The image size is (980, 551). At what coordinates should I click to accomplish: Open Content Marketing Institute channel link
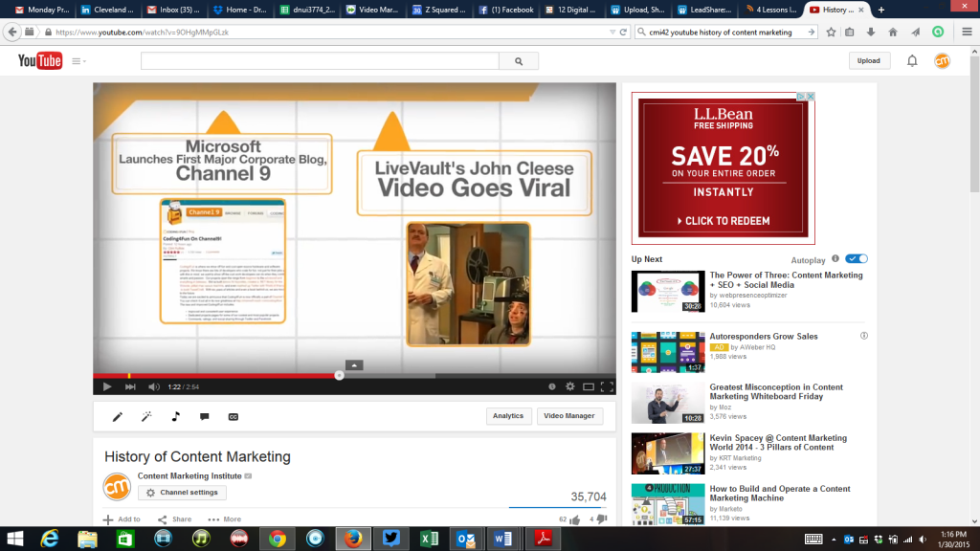(189, 476)
